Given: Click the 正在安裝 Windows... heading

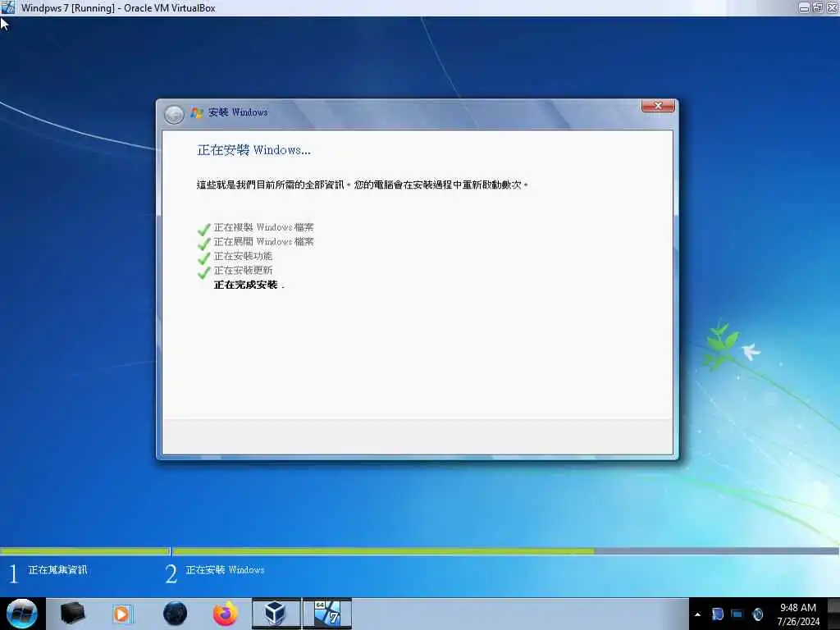Looking at the screenshot, I should (x=253, y=150).
